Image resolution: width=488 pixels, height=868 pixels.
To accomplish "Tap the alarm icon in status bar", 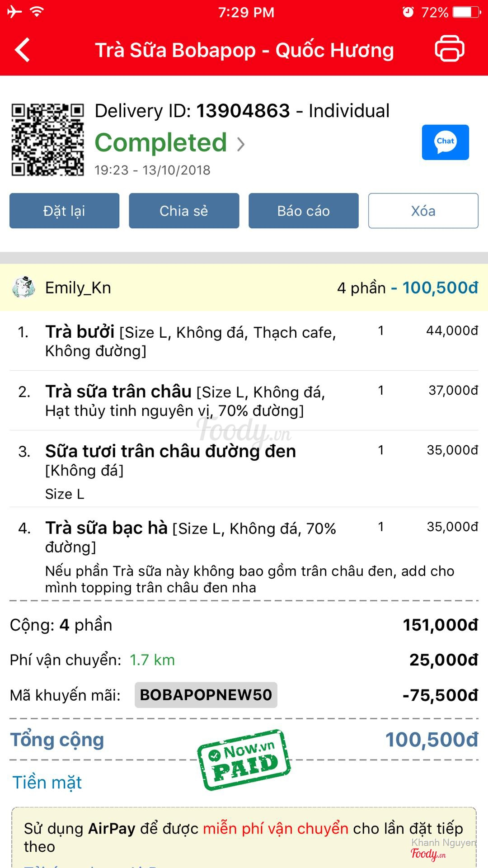I will click(x=408, y=12).
